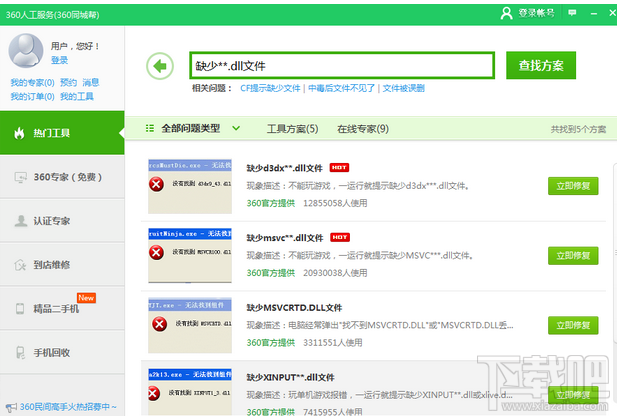Click the phone recycle icon beside 手机回收
This screenshot has height=416, width=617.
(x=20, y=353)
